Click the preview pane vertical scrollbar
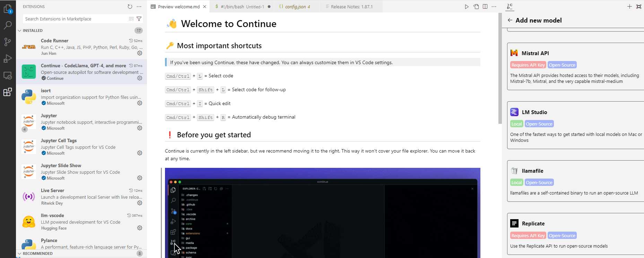This screenshot has height=258, width=644. 500,69
